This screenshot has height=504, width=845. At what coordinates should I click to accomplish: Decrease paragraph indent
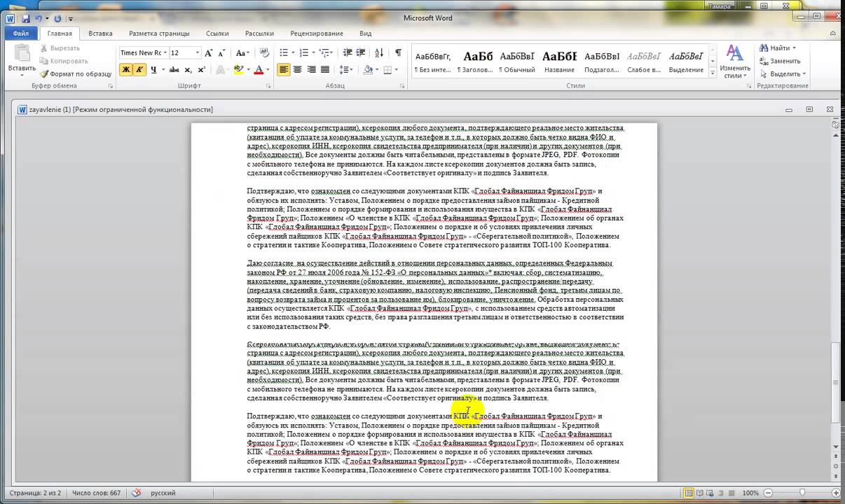(x=348, y=52)
